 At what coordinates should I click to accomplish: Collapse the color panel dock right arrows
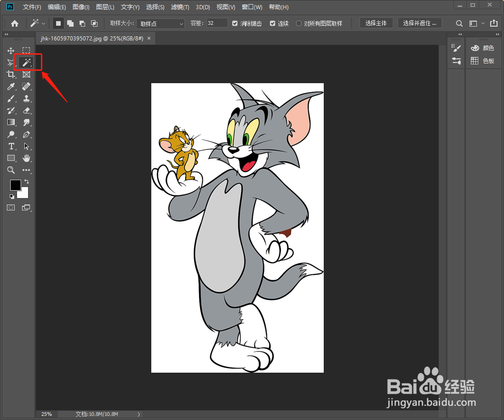click(497, 34)
